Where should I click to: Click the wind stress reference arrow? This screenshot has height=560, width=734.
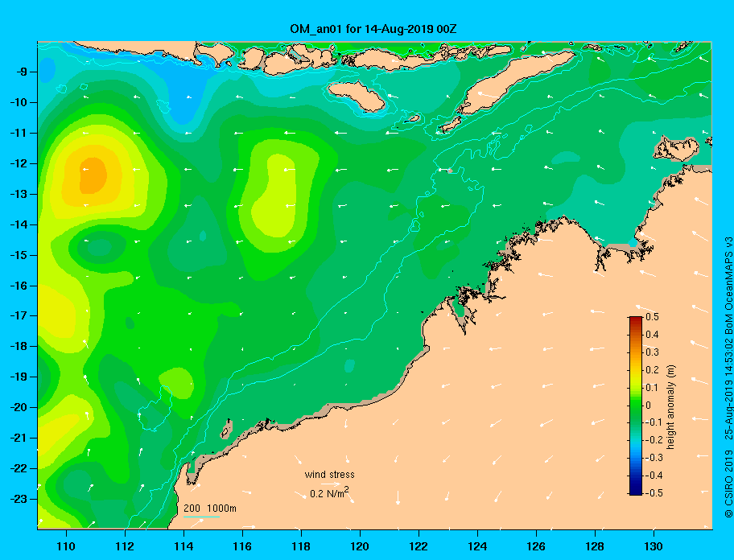click(x=330, y=484)
